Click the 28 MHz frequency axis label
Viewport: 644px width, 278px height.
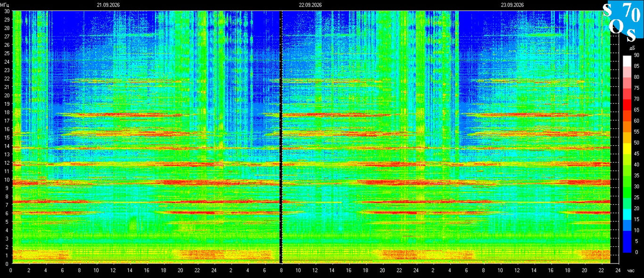pos(7,28)
